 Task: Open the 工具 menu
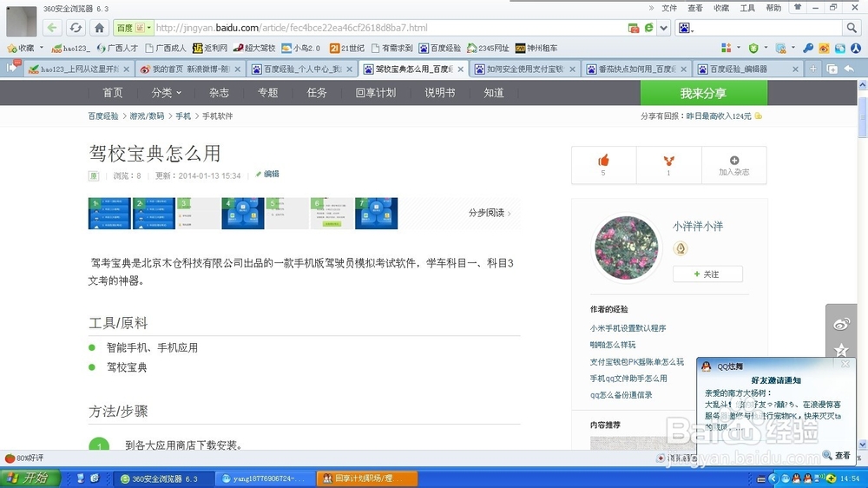click(747, 8)
